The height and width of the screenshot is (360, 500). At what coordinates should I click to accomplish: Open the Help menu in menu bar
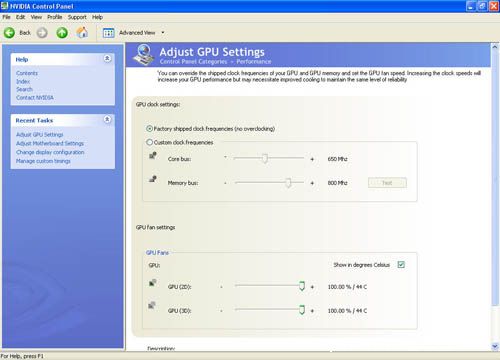97,17
